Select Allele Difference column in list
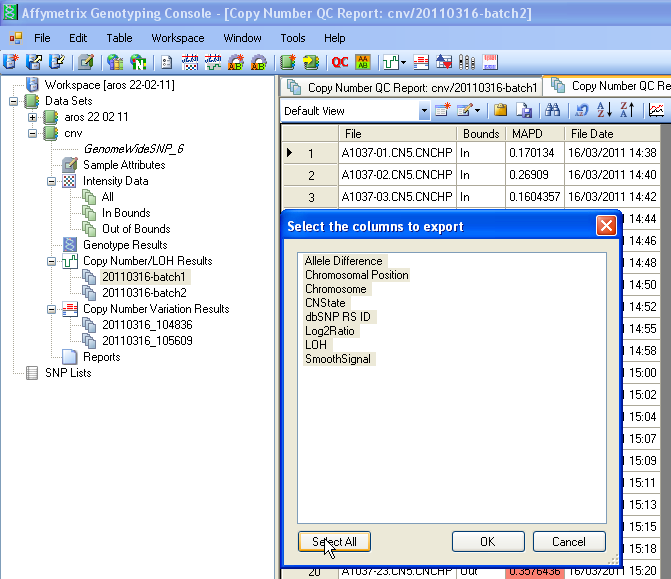 (344, 261)
